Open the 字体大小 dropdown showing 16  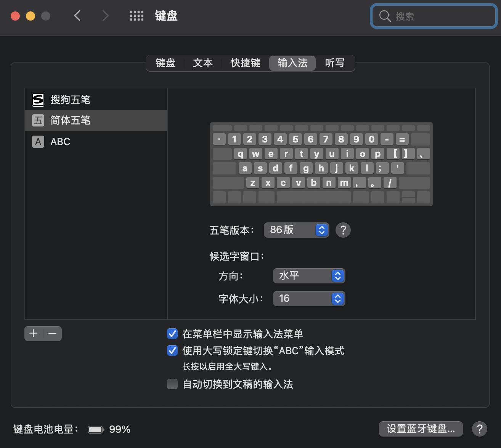309,299
